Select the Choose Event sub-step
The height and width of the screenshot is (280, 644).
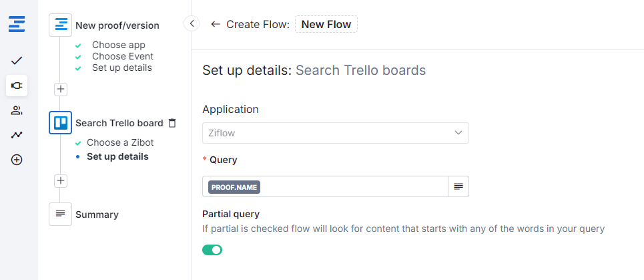click(x=122, y=56)
